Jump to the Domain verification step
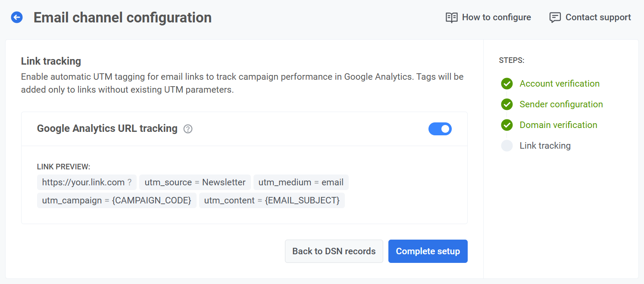The height and width of the screenshot is (284, 644). pyautogui.click(x=558, y=125)
